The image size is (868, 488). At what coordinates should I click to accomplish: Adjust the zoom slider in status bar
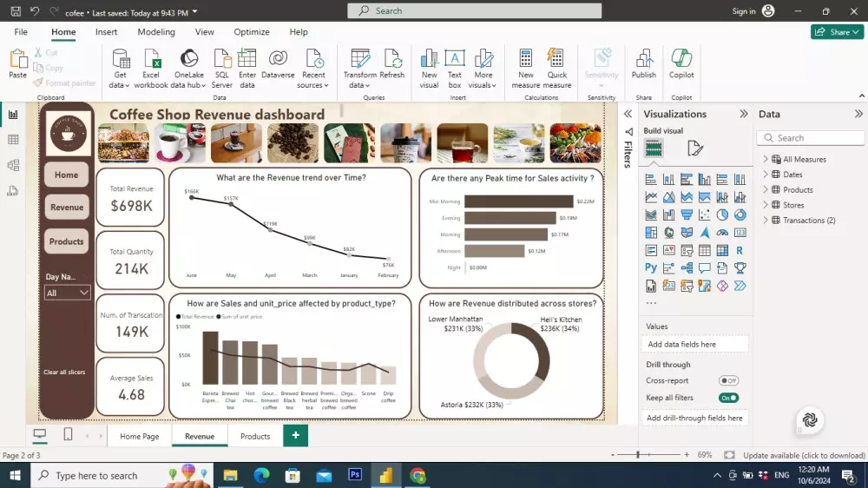pos(638,455)
